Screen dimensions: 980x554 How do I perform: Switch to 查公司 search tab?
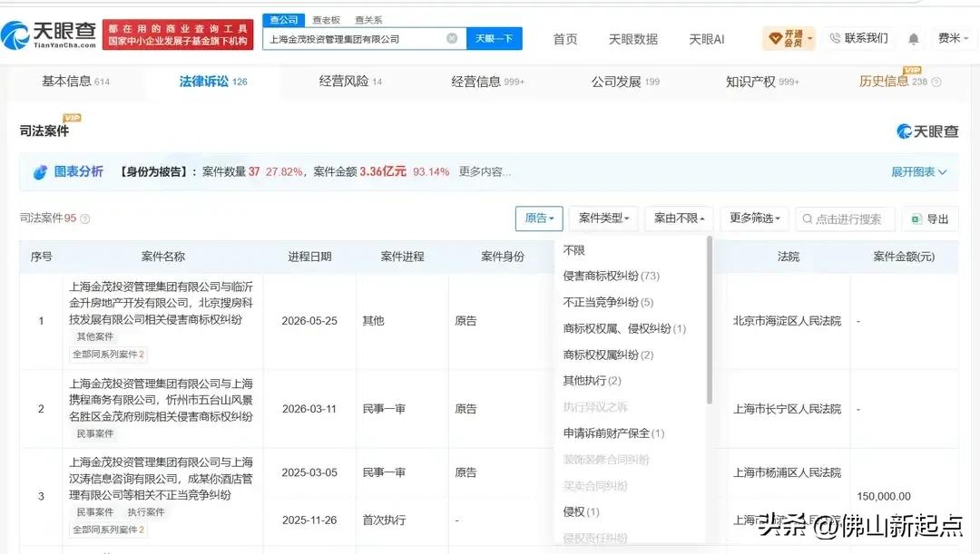coord(284,20)
